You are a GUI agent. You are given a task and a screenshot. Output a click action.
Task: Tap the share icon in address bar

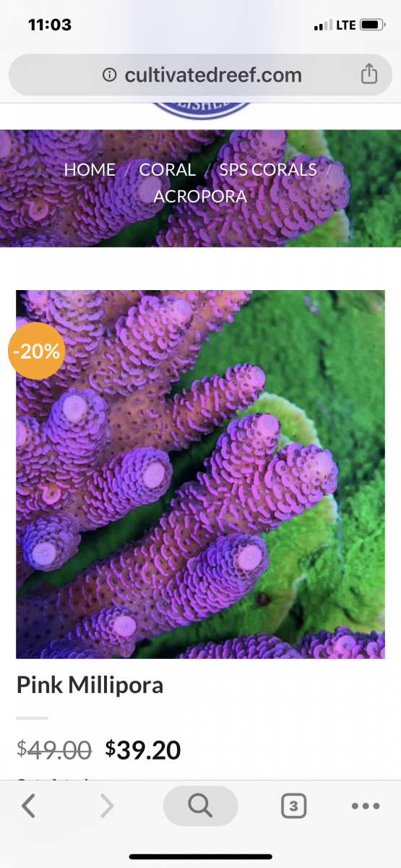pyautogui.click(x=368, y=74)
